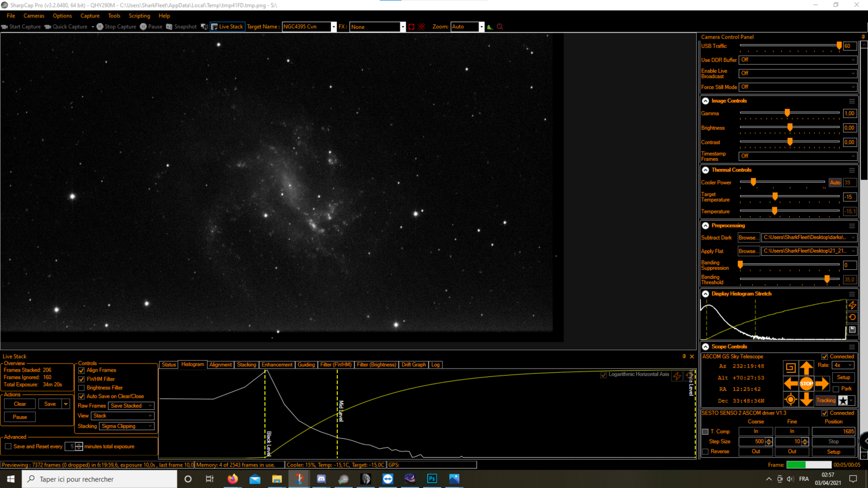The image size is (868, 488).
Task: Reset the display histogram stretch
Action: coord(852,317)
